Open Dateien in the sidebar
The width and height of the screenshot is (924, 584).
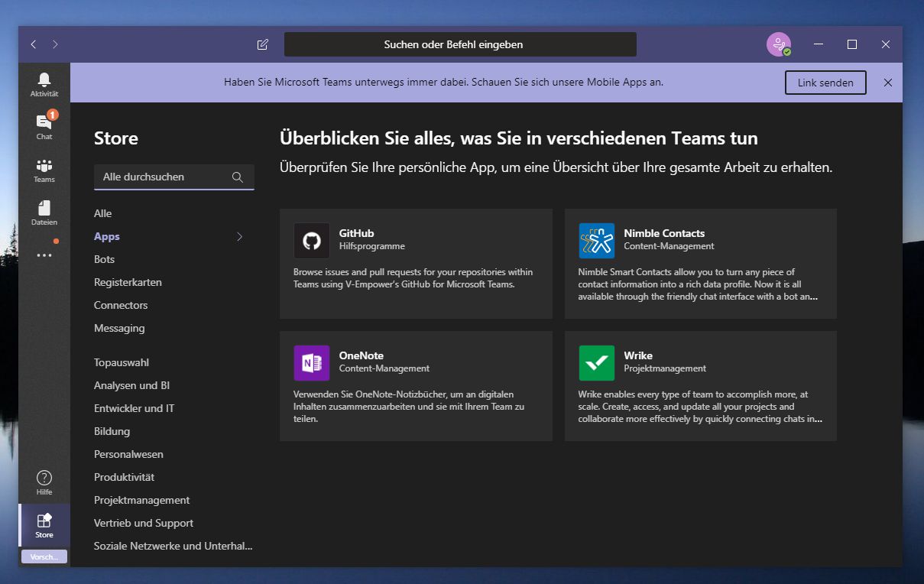44,213
